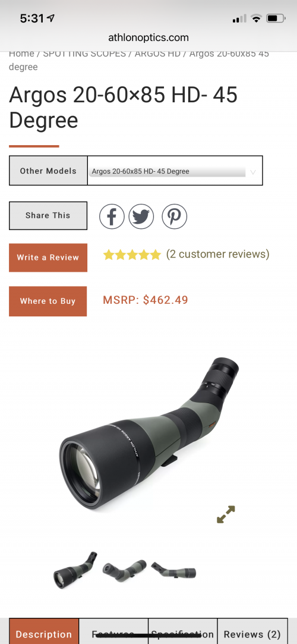Viewport: 297px width, 644px height.
Task: Share on Facebook icon
Action: (x=112, y=216)
